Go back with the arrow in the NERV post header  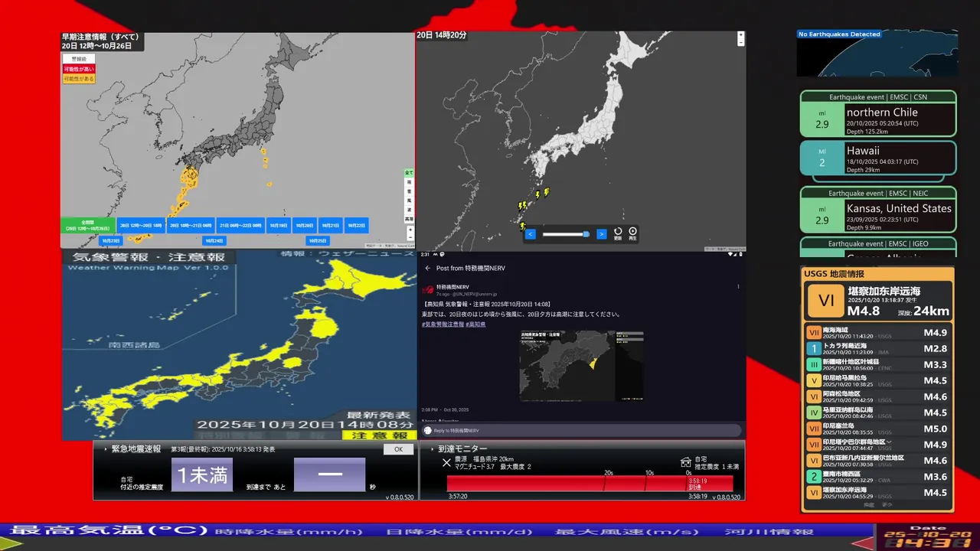(428, 268)
